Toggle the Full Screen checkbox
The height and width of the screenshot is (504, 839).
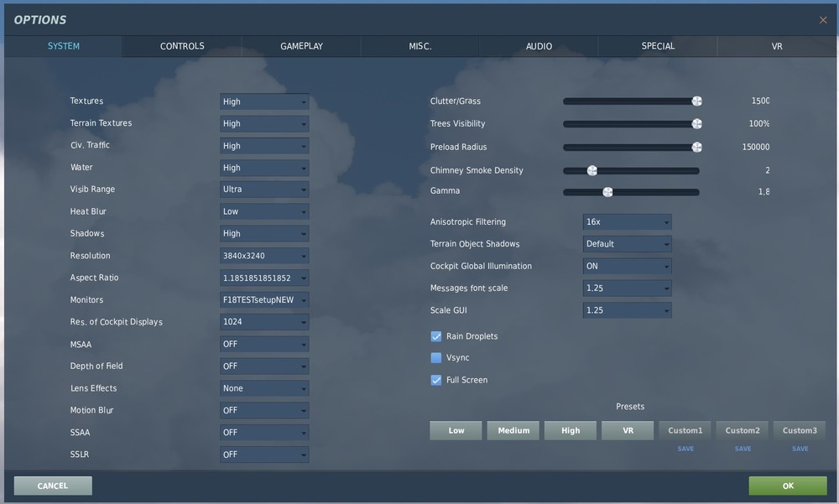[x=436, y=380]
